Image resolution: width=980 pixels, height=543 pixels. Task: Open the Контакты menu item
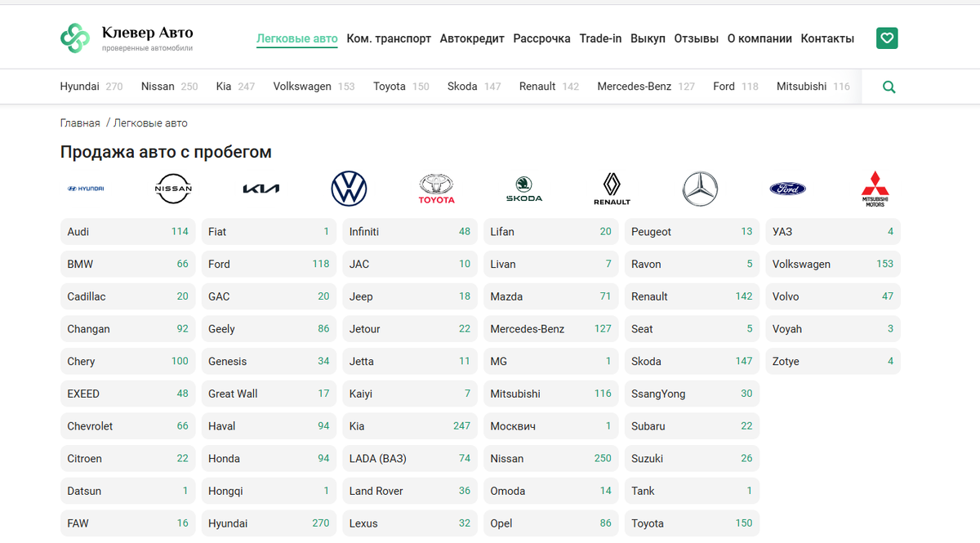tap(827, 38)
